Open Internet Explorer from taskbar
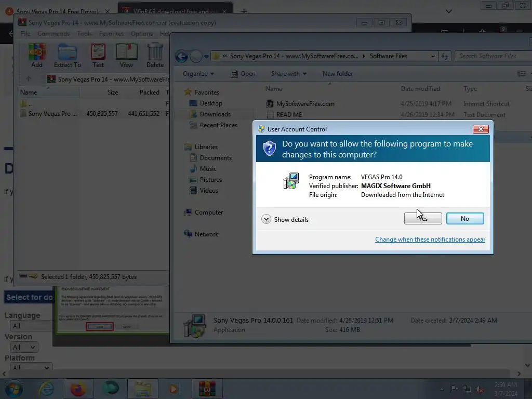 pos(46,389)
